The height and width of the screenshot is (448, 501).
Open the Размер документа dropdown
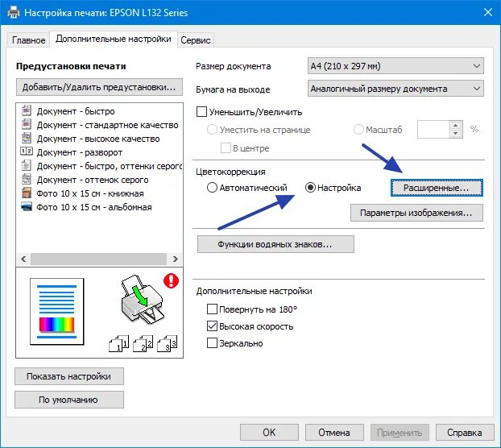(395, 66)
